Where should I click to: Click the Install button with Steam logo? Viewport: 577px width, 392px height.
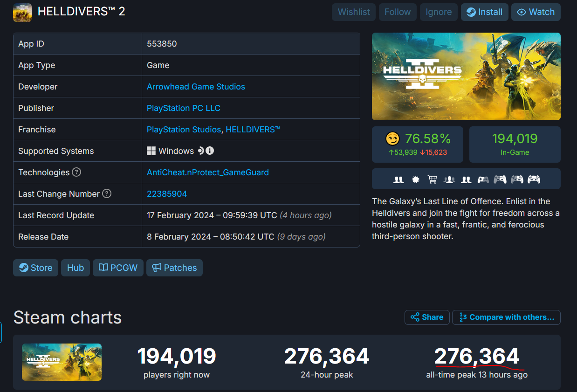[x=484, y=12]
